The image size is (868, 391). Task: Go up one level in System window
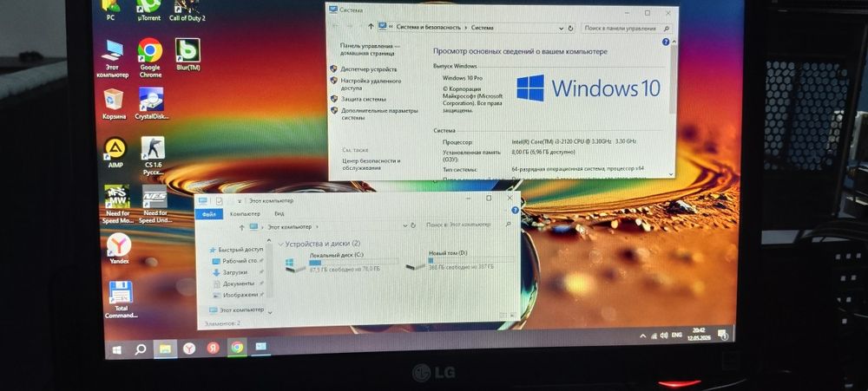[371, 27]
